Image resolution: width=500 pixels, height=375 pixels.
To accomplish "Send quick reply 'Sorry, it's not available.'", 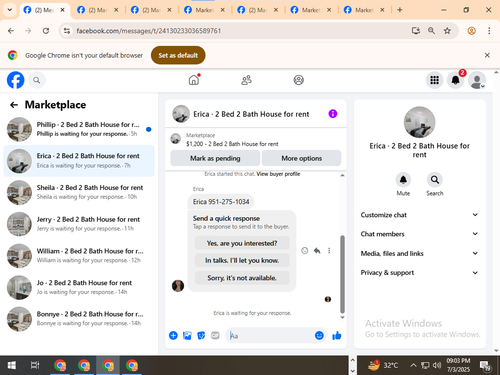I will coord(242,278).
